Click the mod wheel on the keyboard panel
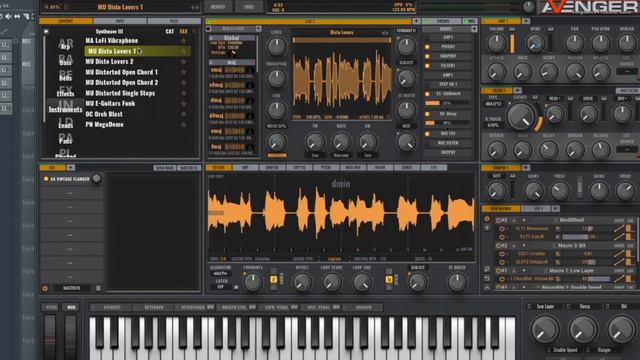 [71, 337]
